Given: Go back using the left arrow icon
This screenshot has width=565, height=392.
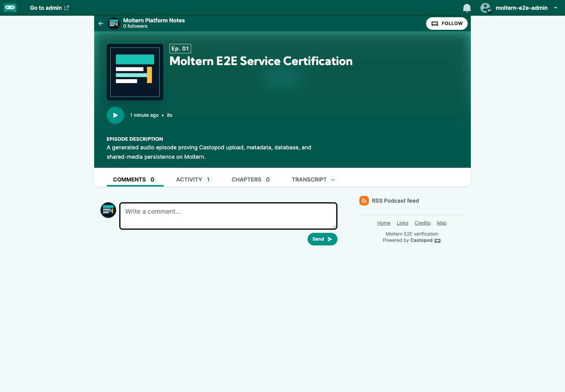Looking at the screenshot, I should (101, 24).
